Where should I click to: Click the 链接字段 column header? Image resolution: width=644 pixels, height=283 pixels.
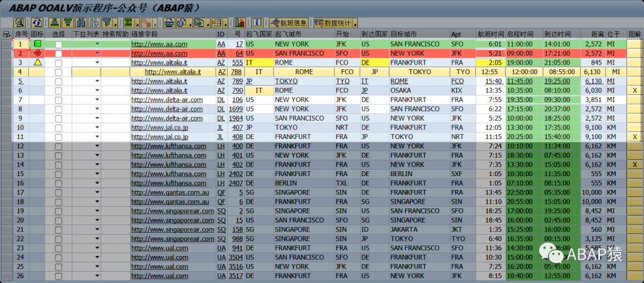[x=173, y=33]
